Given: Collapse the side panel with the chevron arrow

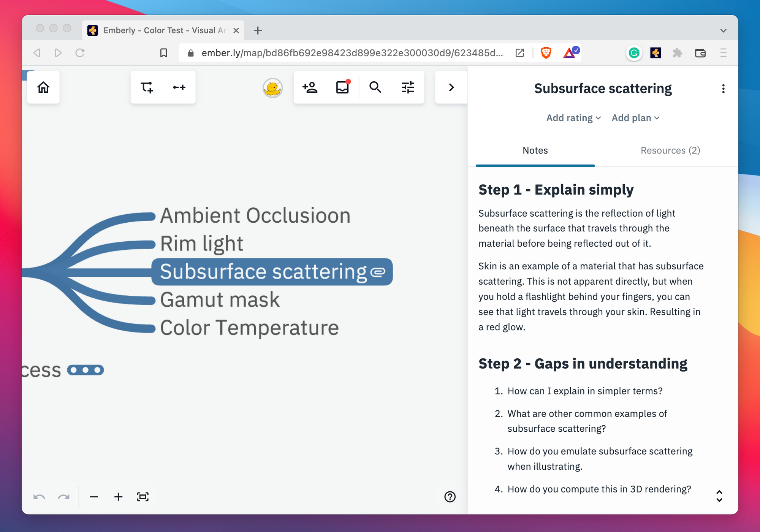Looking at the screenshot, I should (x=451, y=87).
